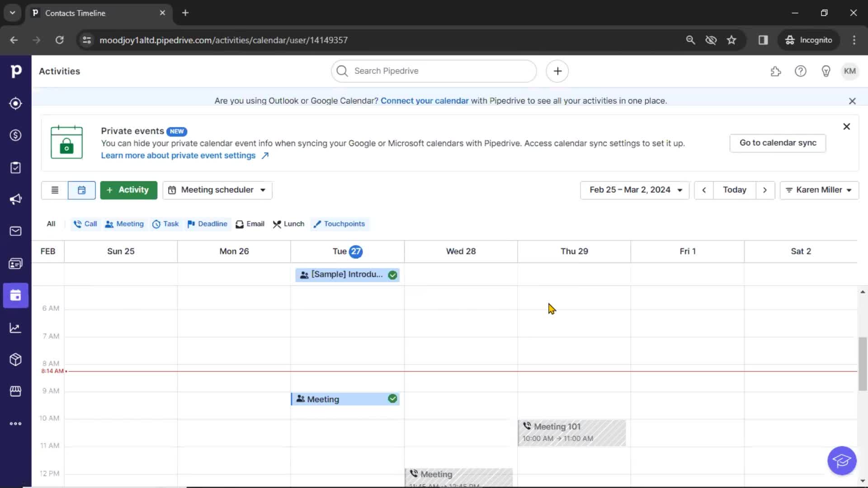The height and width of the screenshot is (488, 868).
Task: Toggle the All activity filter
Action: click(x=51, y=224)
